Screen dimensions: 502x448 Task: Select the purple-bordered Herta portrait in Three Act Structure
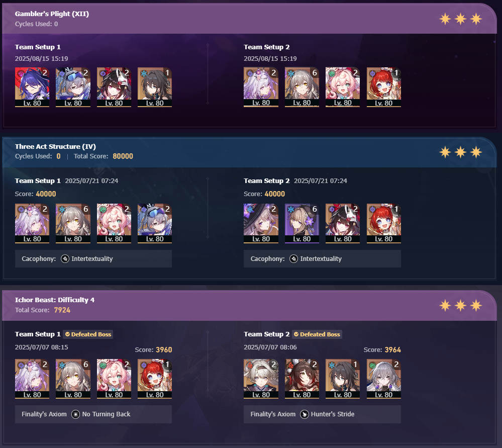point(302,223)
